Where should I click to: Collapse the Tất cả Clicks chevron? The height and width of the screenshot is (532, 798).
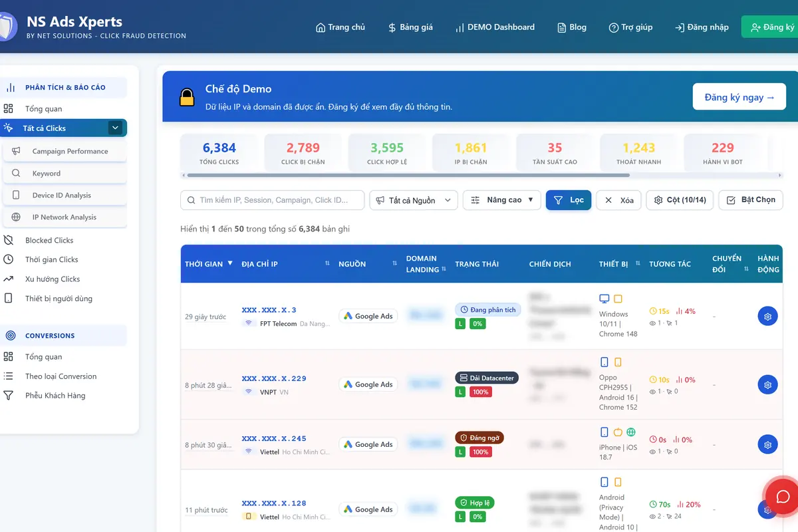pyautogui.click(x=116, y=128)
